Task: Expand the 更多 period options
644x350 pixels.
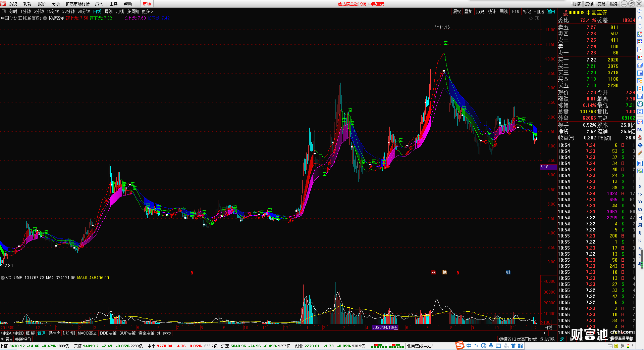Action: pyautogui.click(x=147, y=11)
